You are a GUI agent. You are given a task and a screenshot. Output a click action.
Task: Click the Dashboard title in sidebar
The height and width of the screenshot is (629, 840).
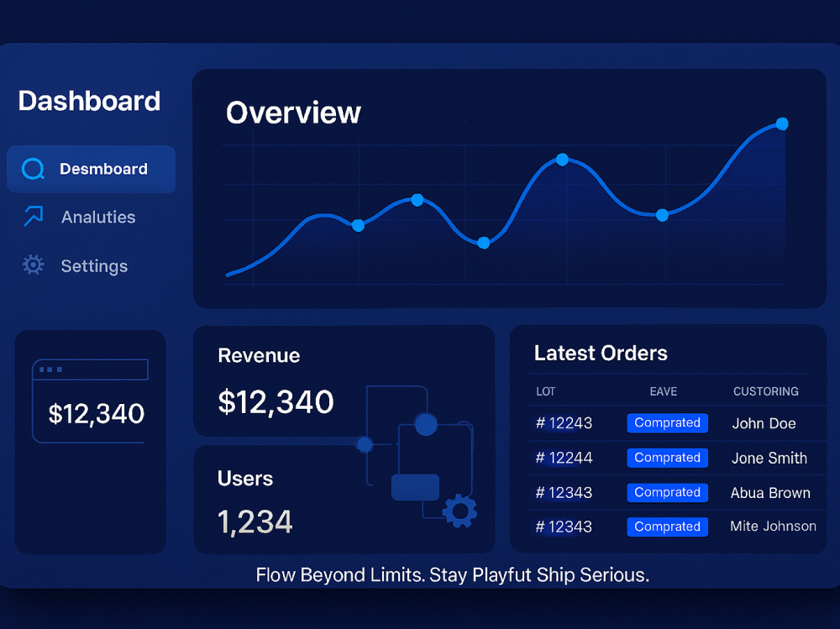(x=90, y=101)
